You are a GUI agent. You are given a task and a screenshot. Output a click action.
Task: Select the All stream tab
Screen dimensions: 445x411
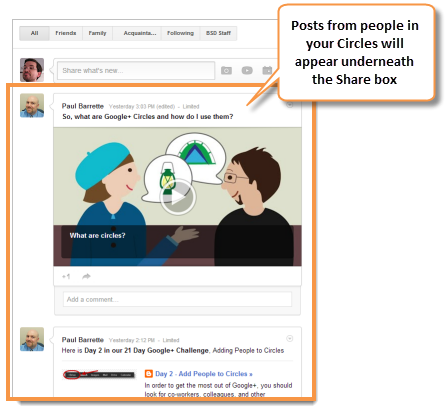[x=34, y=33]
